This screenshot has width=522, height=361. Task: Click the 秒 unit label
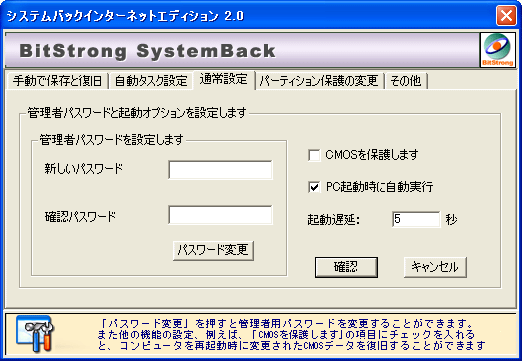click(x=451, y=219)
